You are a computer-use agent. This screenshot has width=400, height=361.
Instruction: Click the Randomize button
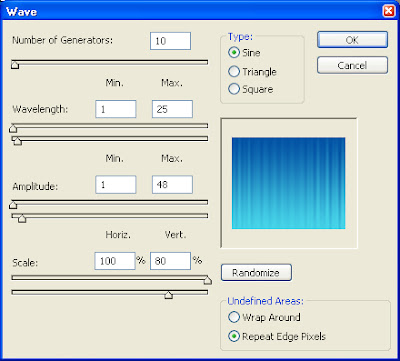pos(256,273)
